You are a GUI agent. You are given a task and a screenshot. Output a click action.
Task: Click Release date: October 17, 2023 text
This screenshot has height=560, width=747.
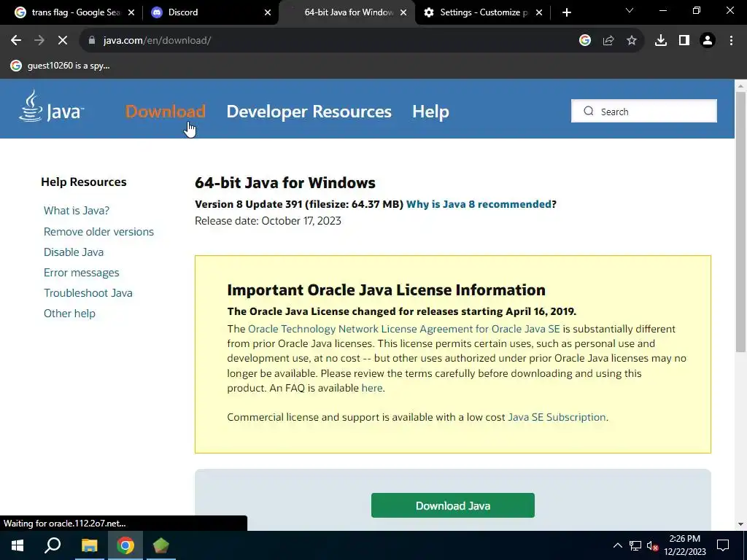point(268,221)
